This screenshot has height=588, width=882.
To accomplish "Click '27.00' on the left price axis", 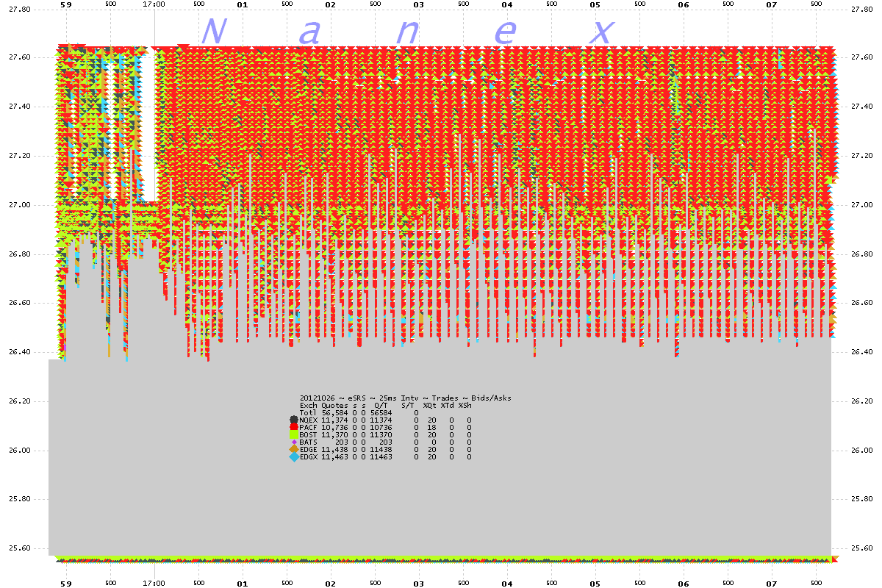I will pyautogui.click(x=19, y=205).
